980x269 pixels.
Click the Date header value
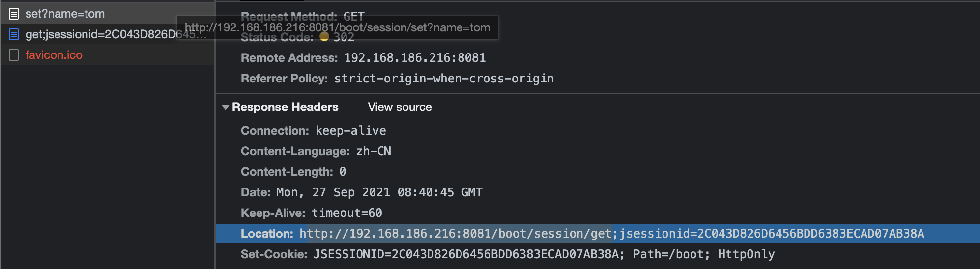point(379,192)
